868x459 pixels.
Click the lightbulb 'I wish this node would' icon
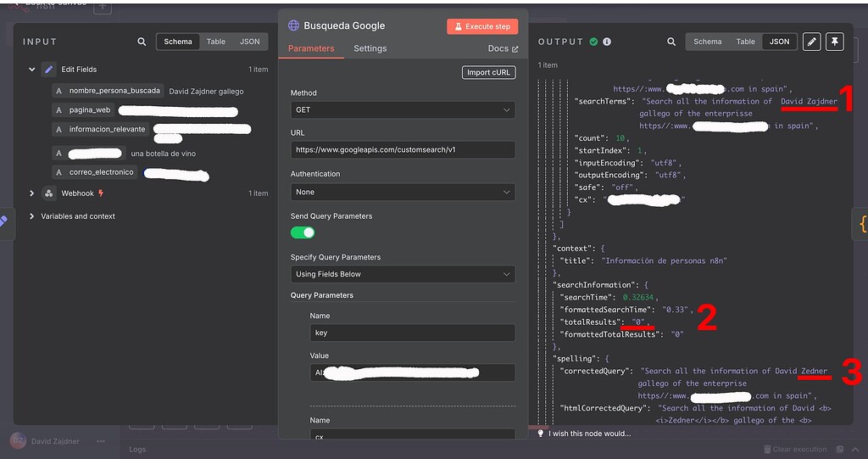(x=540, y=434)
